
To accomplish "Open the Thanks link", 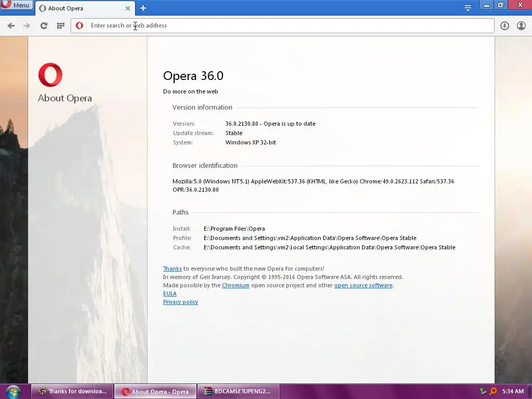I will click(x=172, y=269).
